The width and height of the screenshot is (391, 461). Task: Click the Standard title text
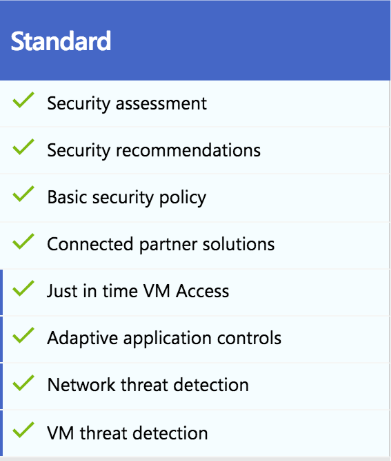tap(61, 41)
